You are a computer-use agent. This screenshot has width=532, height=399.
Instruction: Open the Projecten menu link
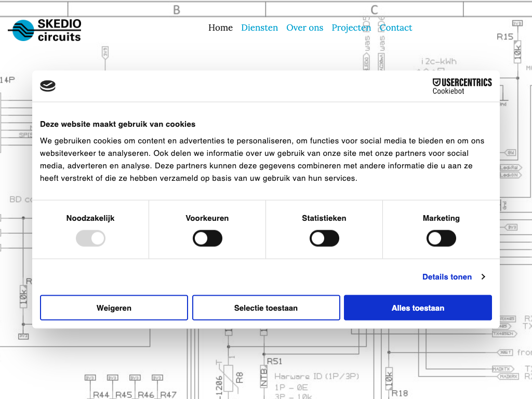tap(351, 28)
